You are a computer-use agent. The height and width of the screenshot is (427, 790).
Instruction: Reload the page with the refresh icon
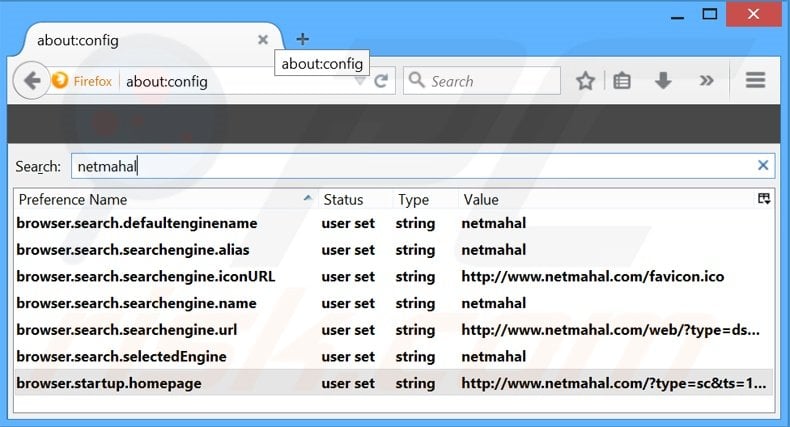point(381,81)
